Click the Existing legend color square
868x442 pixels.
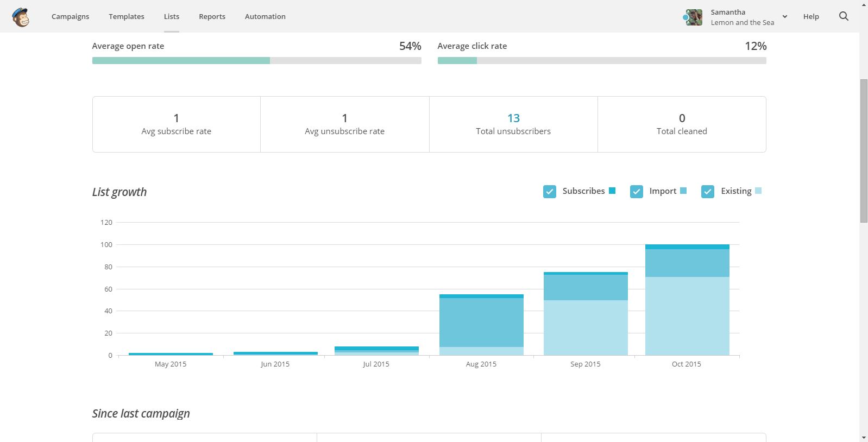click(x=758, y=191)
